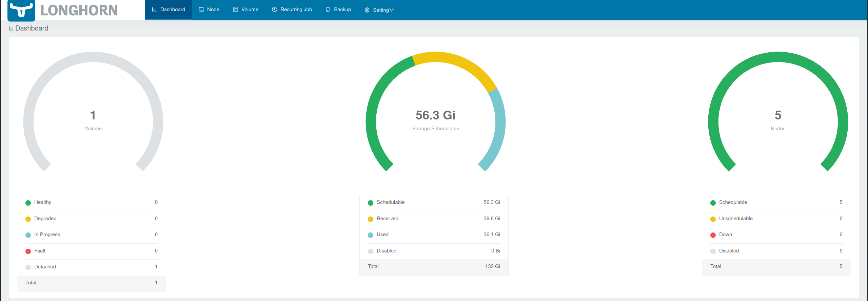This screenshot has height=301, width=868.
Task: Click the Reserved 39.6 Gi value
Action: pos(492,219)
